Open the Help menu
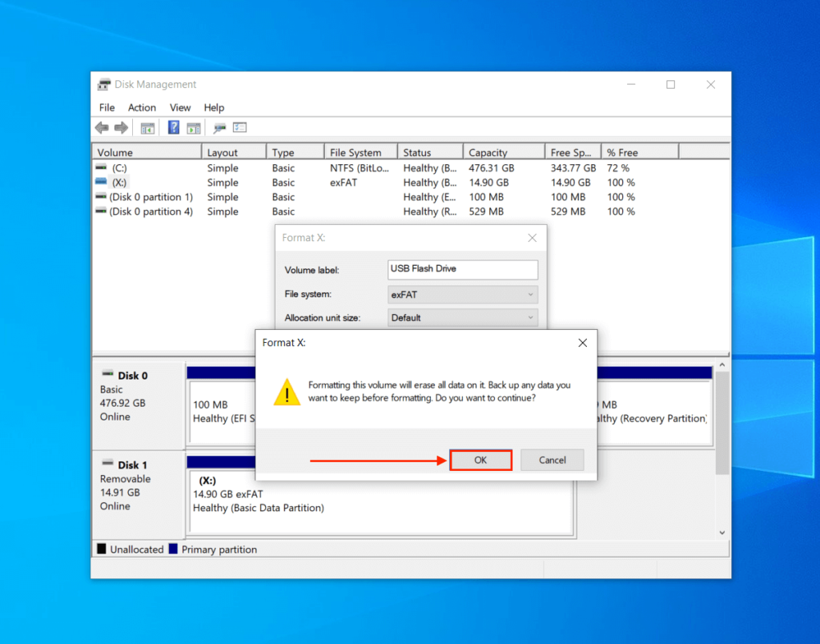 (214, 108)
